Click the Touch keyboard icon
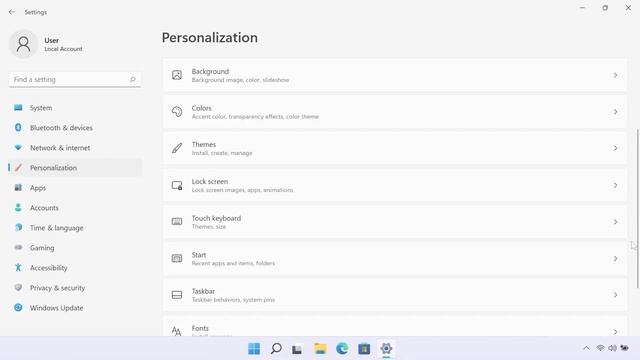This screenshot has height=360, width=640. coord(177,222)
